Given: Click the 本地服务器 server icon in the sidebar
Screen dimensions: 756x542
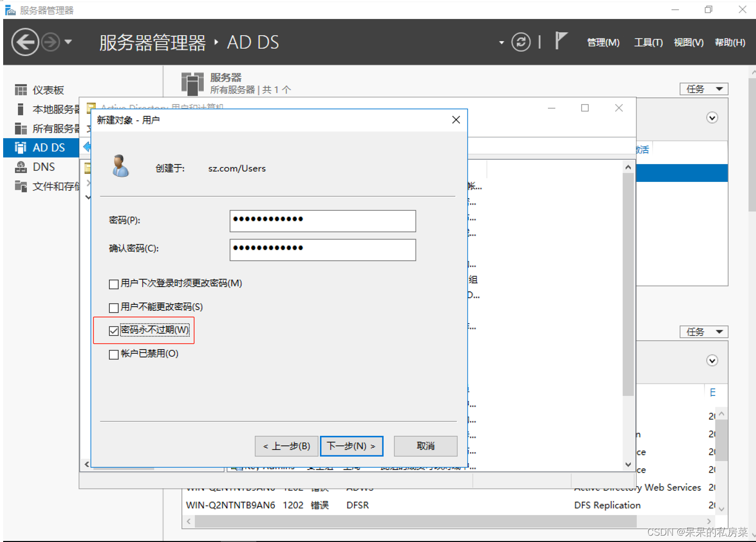Looking at the screenshot, I should 20,109.
